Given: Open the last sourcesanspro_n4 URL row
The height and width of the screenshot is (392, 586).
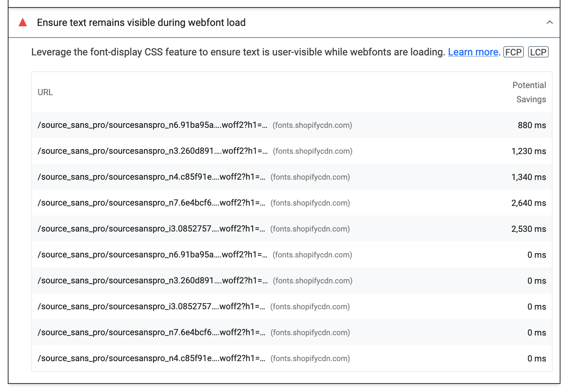Looking at the screenshot, I should tap(151, 359).
